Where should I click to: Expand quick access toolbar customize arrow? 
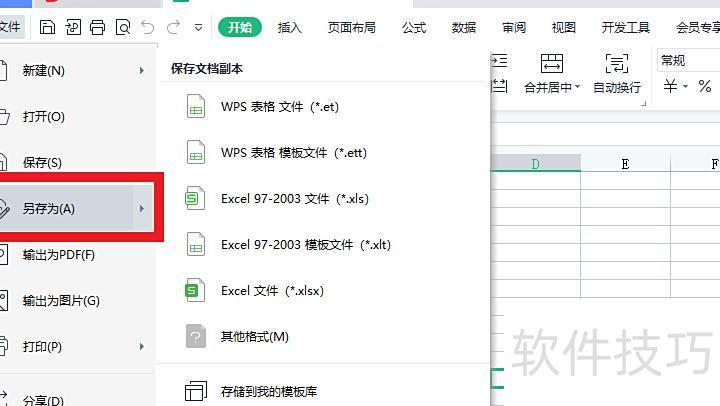click(x=198, y=28)
